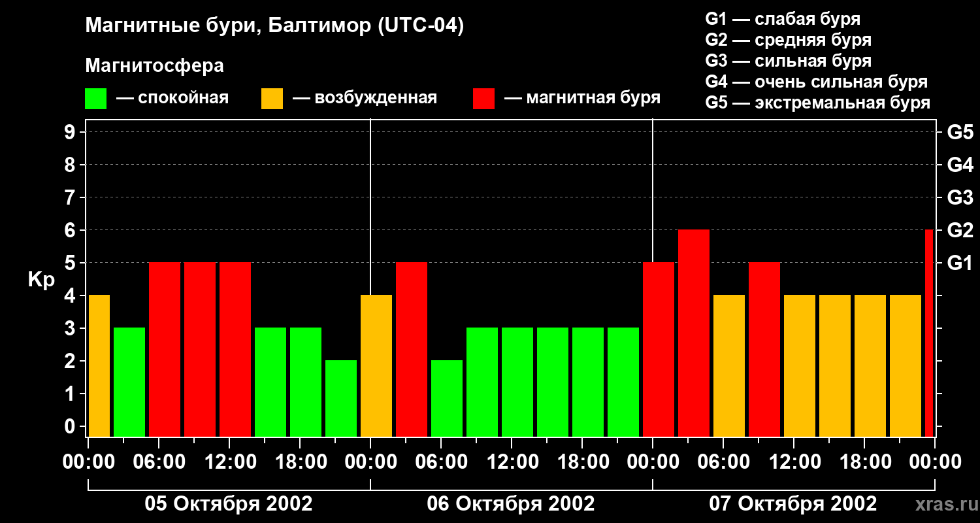Click the '05 Октября 2002' date label
Viewport: 980px width, 523px height.
click(229, 504)
